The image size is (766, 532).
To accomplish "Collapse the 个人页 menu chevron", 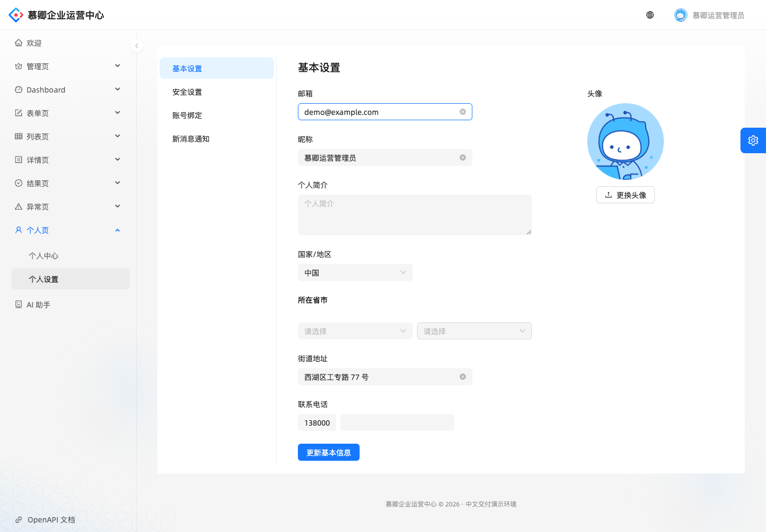I will point(118,230).
